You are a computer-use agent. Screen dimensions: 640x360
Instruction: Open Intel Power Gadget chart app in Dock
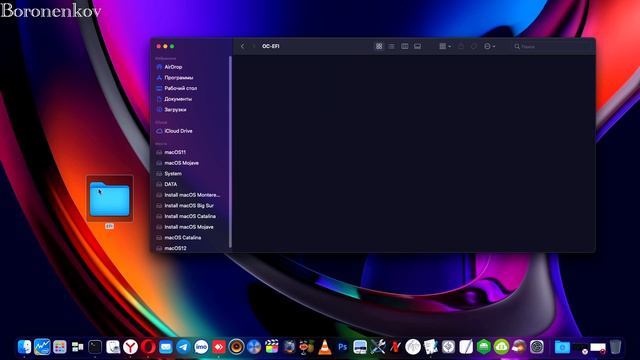tap(42, 347)
